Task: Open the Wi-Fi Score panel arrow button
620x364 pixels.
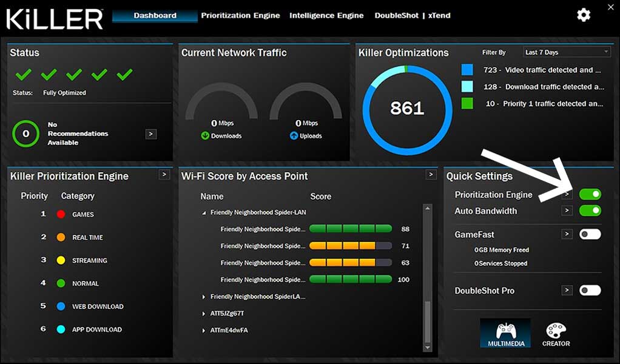Action: point(431,174)
